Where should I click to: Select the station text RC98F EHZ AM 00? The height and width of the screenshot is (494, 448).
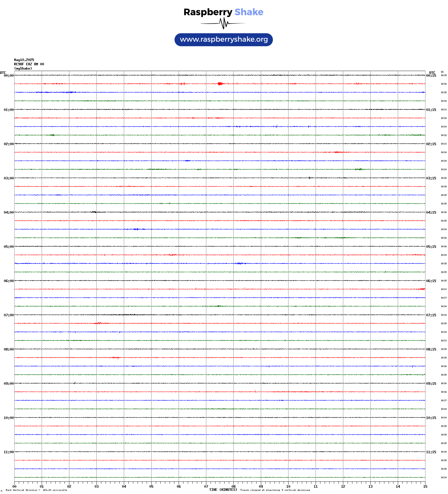(29, 64)
